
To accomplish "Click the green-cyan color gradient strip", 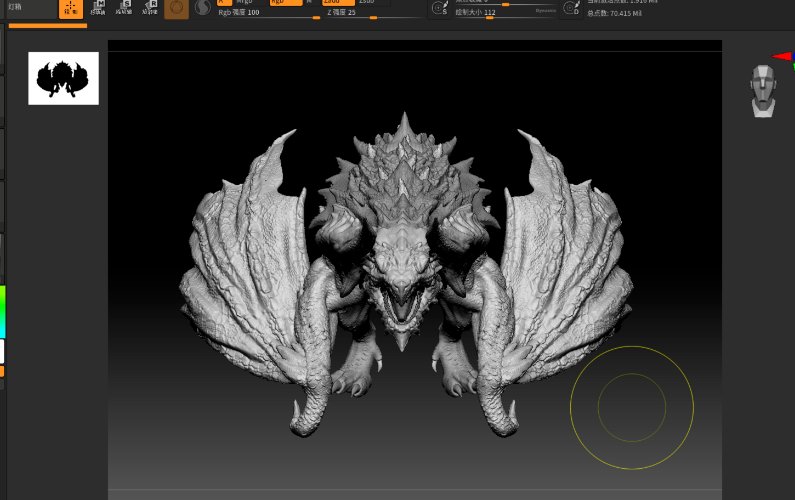I will point(3,311).
